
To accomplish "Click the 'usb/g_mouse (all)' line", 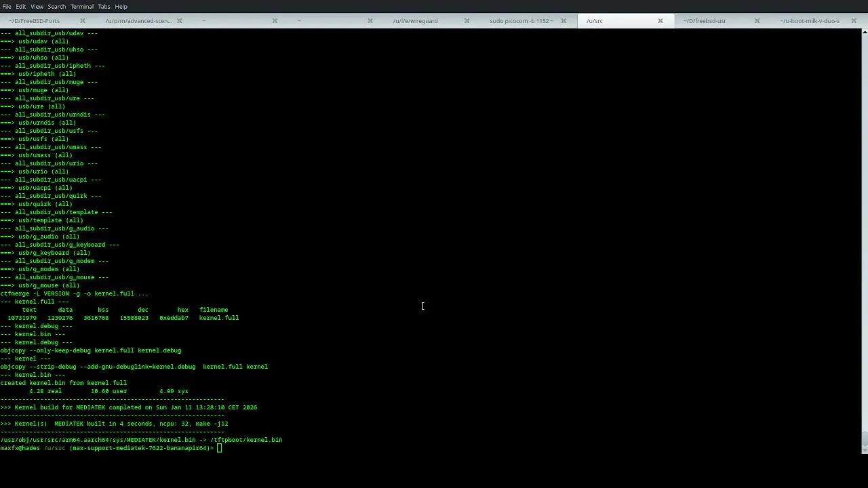I will (x=40, y=285).
